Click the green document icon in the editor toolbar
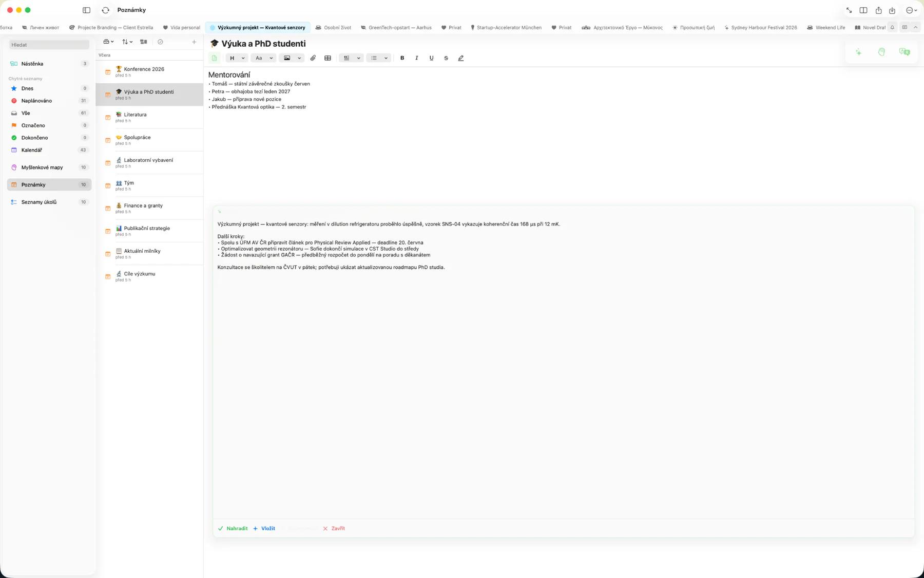The image size is (924, 578). pyautogui.click(x=215, y=58)
